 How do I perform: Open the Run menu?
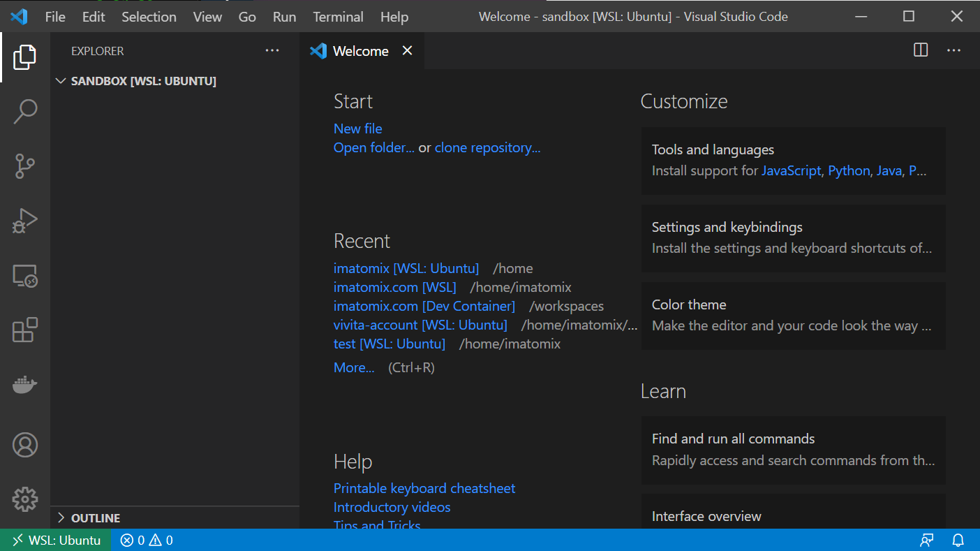pyautogui.click(x=284, y=17)
